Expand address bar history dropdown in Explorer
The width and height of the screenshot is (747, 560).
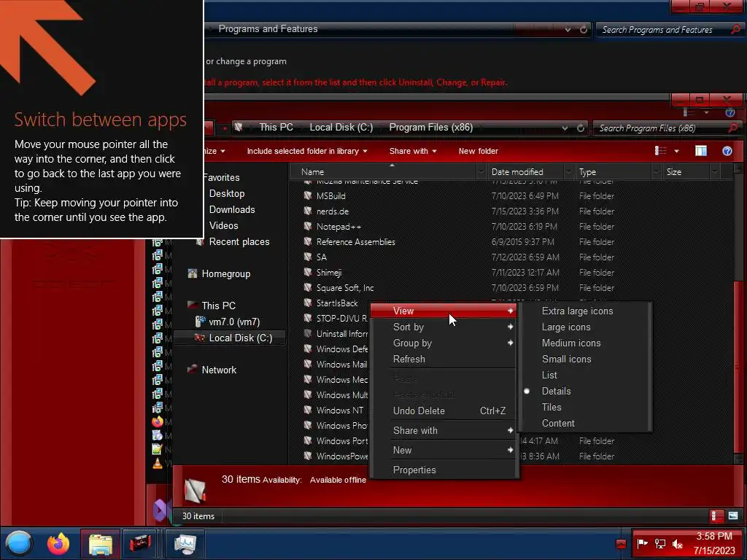pyautogui.click(x=565, y=128)
